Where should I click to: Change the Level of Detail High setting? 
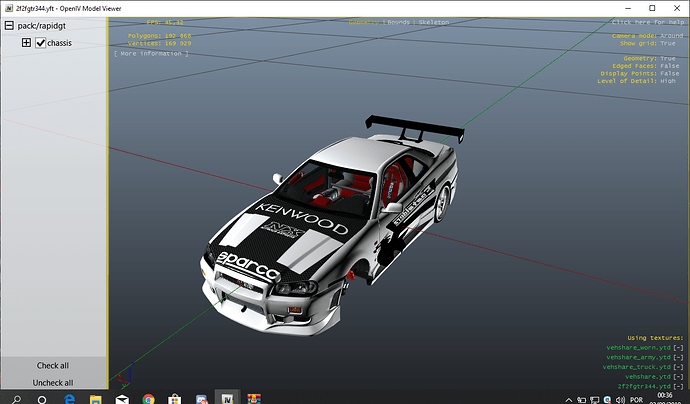click(x=667, y=81)
